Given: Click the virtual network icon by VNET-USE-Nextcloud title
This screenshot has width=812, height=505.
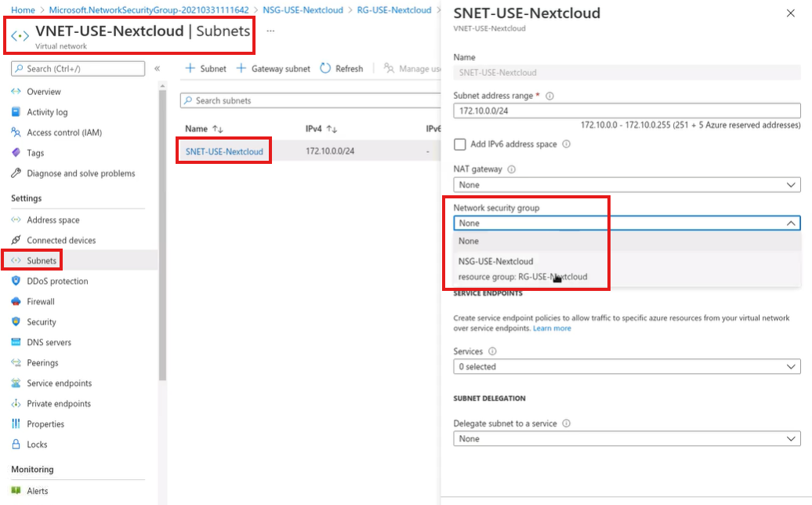Looking at the screenshot, I should tap(20, 36).
